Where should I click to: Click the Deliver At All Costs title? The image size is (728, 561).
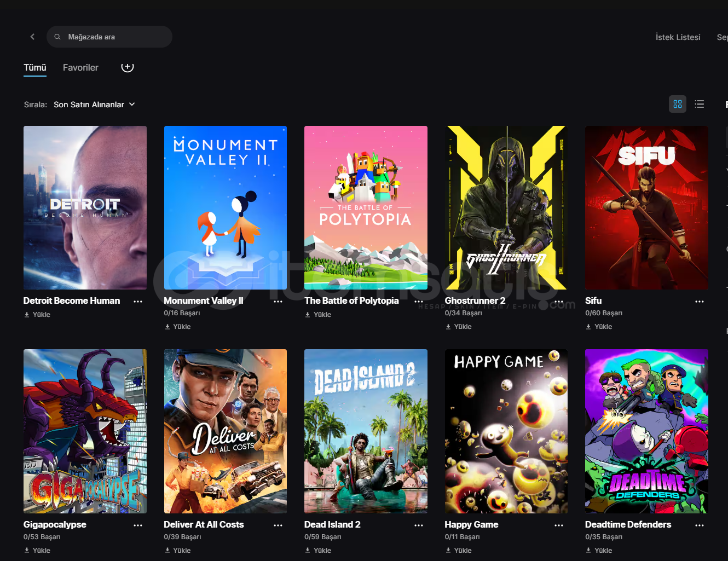tap(204, 524)
